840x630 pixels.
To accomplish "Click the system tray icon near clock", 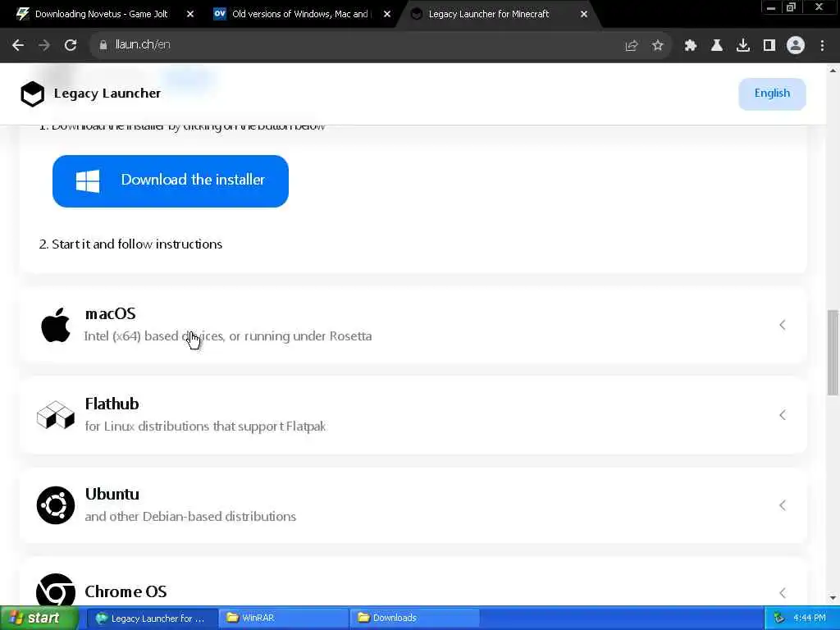I will [779, 619].
